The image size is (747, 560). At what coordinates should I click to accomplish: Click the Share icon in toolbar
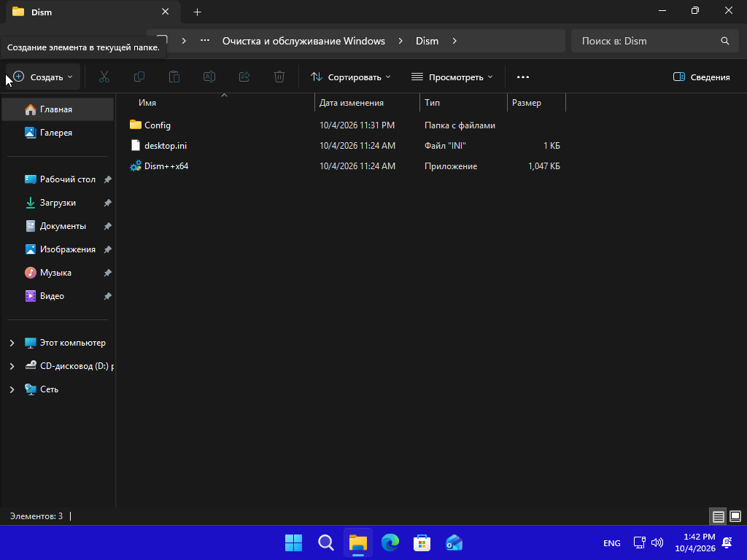click(x=244, y=77)
